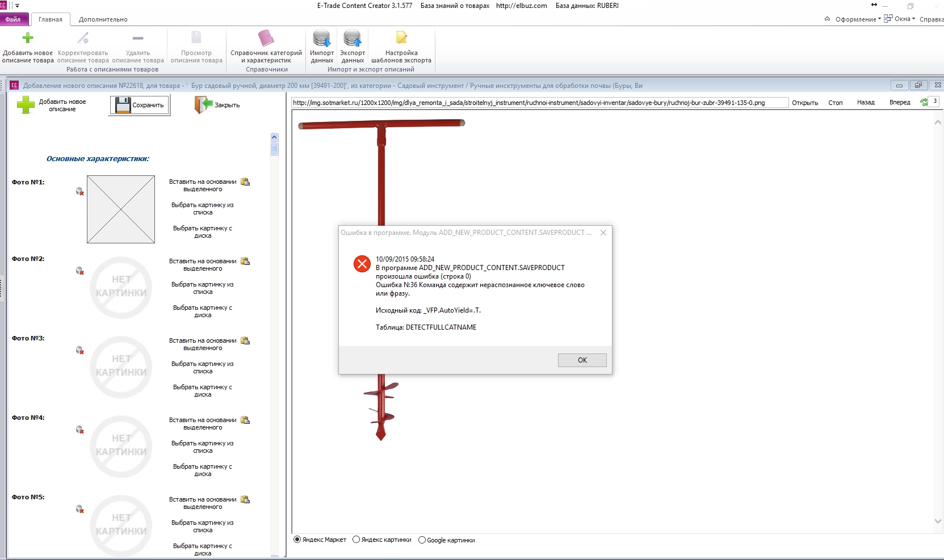Click Выбрать картинку с диска for Фото №5
Screen dimensions: 944x560
pyautogui.click(x=203, y=550)
